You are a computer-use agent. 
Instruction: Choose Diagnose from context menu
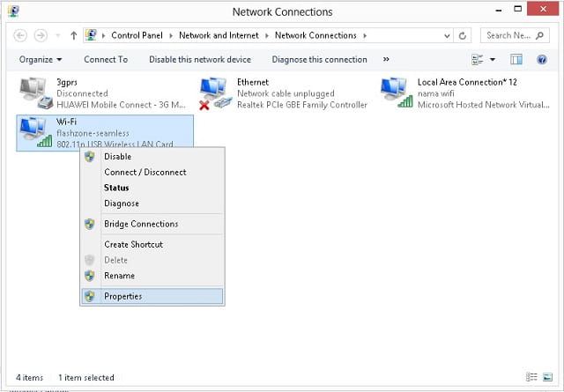click(x=152, y=203)
